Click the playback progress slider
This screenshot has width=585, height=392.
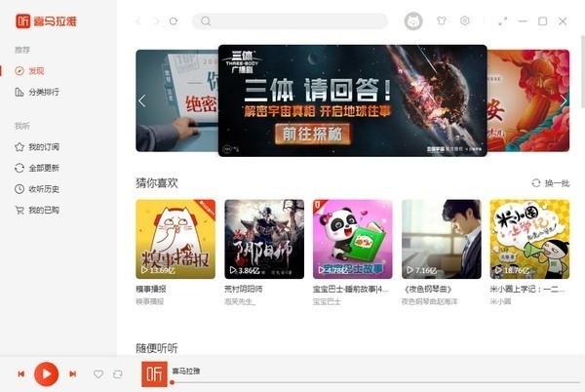[x=375, y=382]
